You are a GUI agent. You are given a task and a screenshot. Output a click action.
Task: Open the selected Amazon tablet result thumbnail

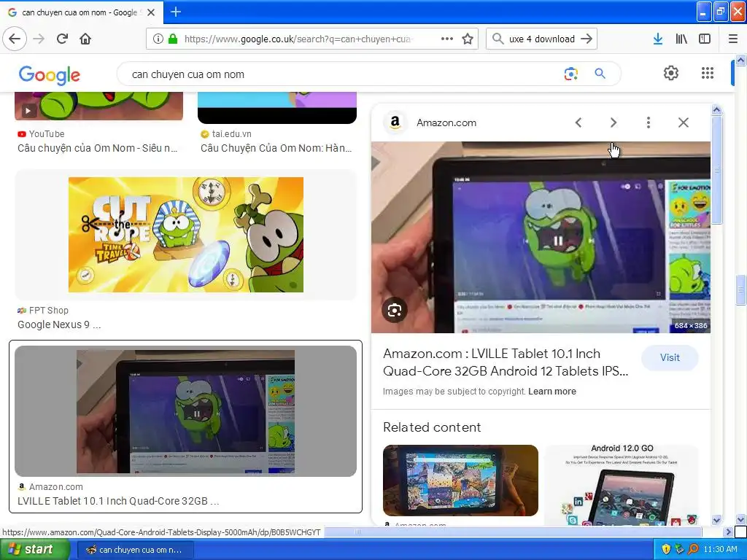(186, 411)
